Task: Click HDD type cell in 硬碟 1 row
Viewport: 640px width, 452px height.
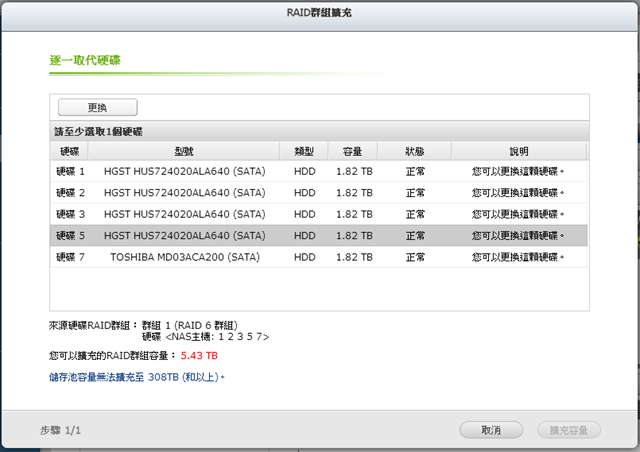Action: click(304, 171)
